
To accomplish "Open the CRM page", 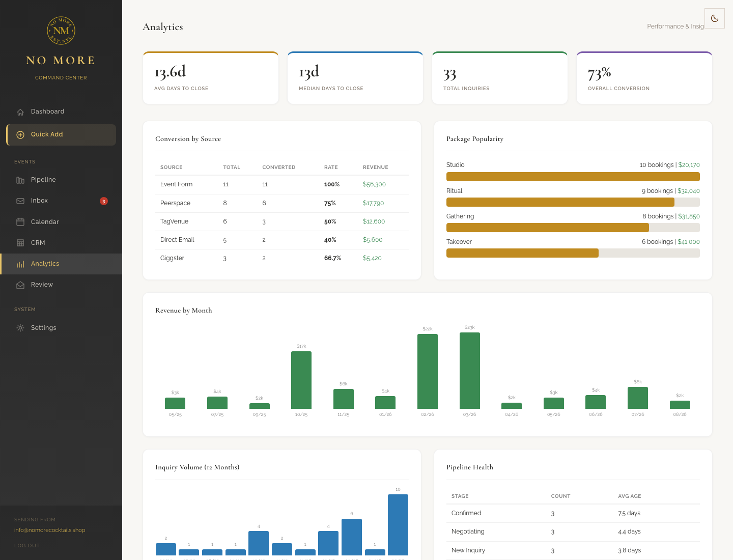I will tap(61, 243).
